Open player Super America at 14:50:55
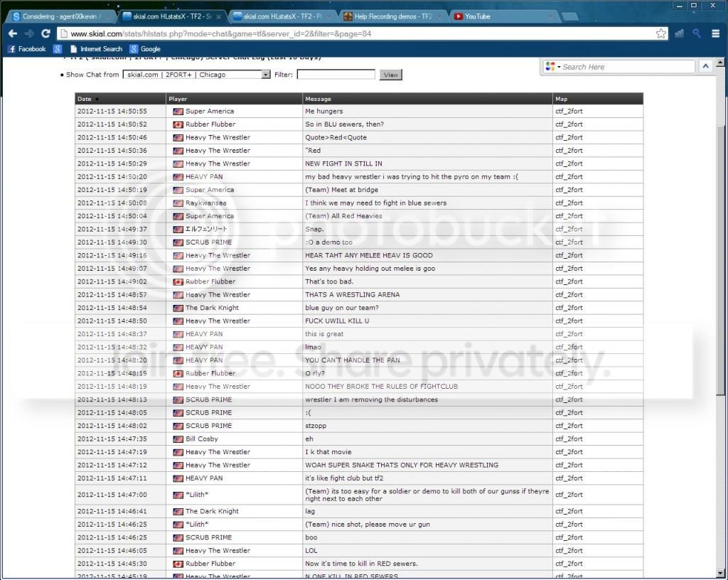Viewport: 728px width, 580px height. (x=210, y=112)
